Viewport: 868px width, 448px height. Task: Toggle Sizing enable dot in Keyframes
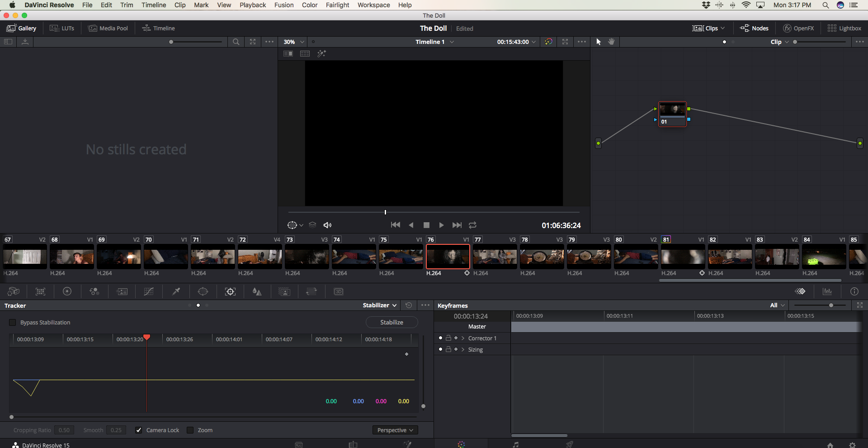click(x=440, y=349)
